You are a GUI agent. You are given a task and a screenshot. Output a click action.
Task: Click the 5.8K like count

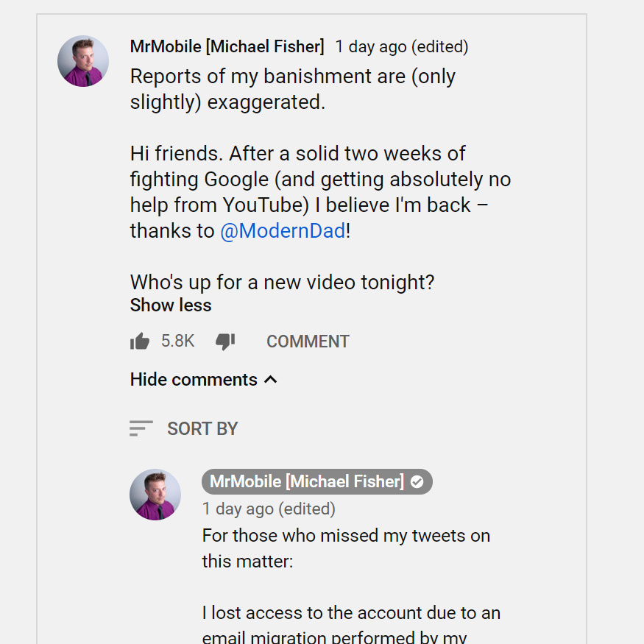[x=177, y=341]
